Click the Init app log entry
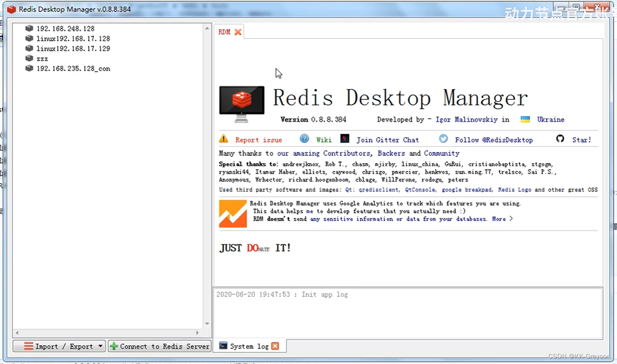Image resolution: width=617 pixels, height=364 pixels. 282,295
